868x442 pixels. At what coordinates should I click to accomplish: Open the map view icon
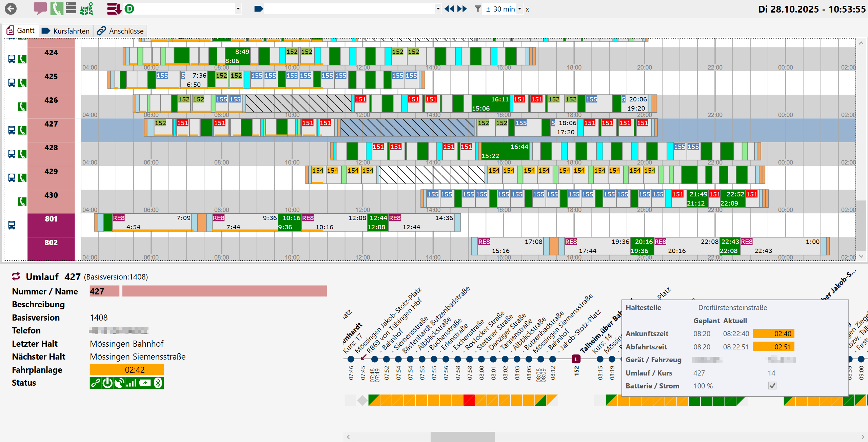pos(86,9)
